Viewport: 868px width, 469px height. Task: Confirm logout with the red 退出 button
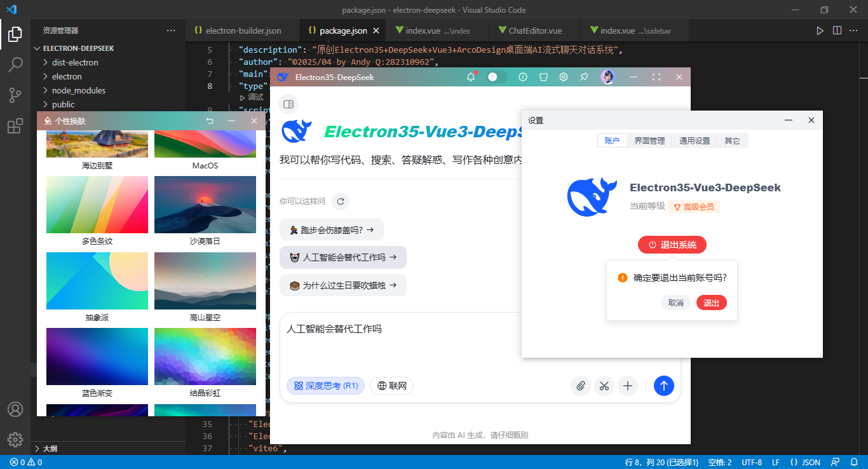712,303
